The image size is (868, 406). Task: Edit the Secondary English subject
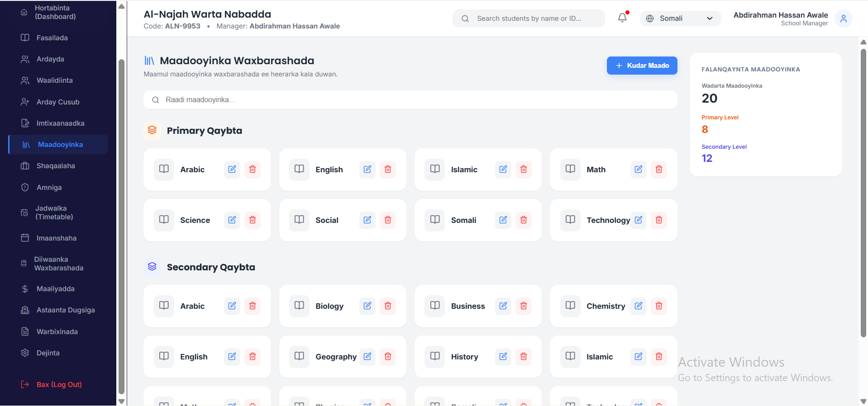232,356
